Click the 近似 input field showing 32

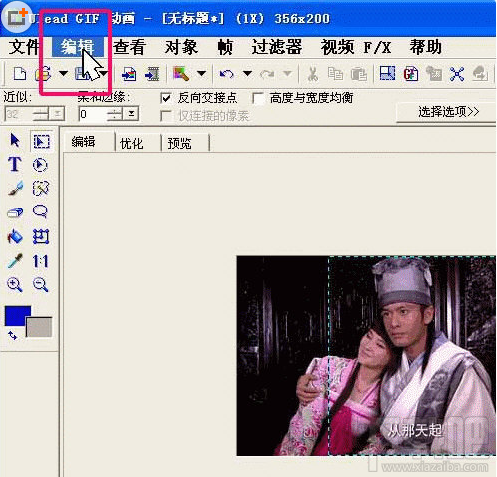pos(19,114)
